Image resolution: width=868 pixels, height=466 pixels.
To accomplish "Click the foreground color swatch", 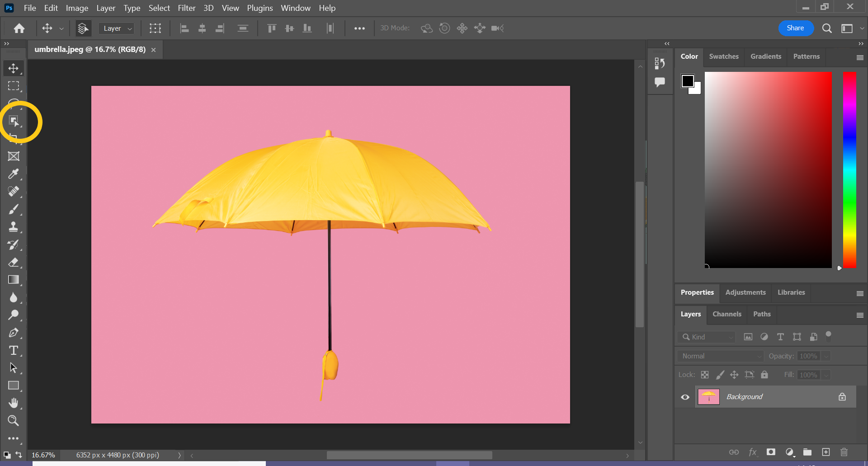I will 688,81.
